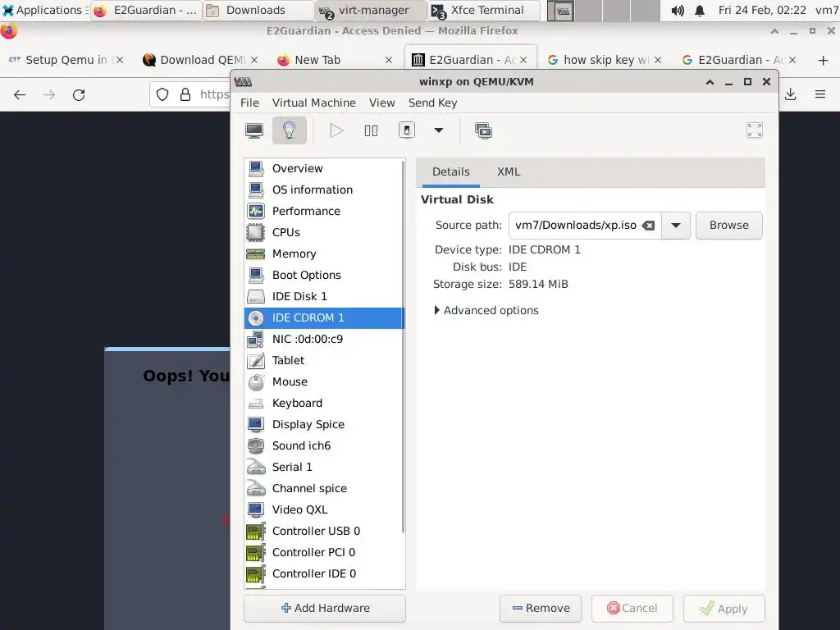
Task: Select NIC :0d:00:c9 device
Action: pyautogui.click(x=324, y=339)
